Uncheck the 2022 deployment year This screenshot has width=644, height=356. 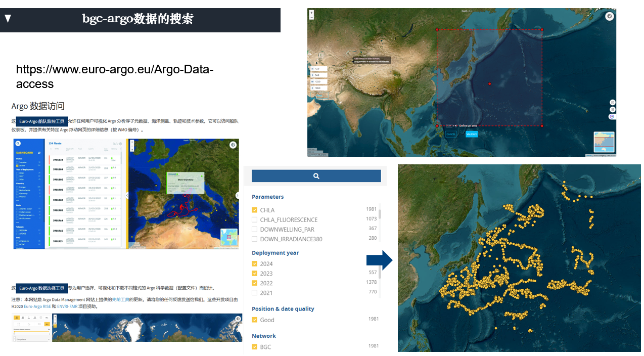(x=254, y=283)
